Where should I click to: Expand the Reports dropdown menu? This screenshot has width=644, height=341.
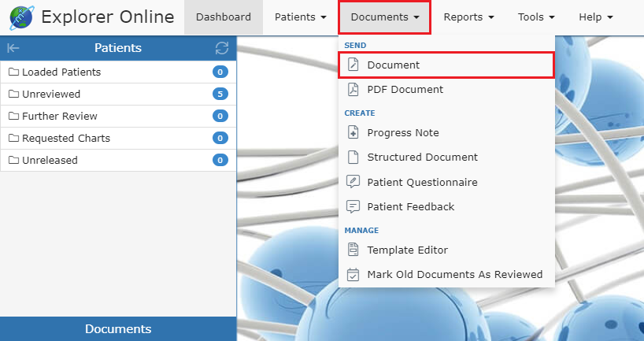click(468, 17)
